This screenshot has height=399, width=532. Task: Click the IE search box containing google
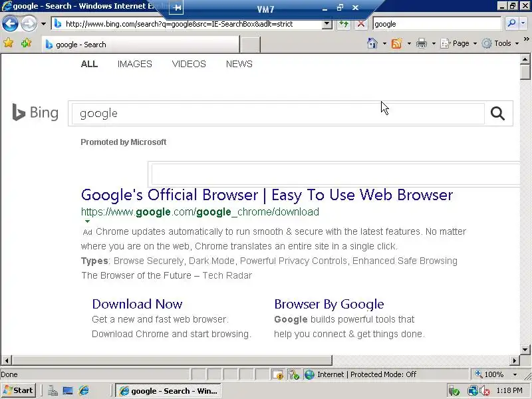point(437,24)
